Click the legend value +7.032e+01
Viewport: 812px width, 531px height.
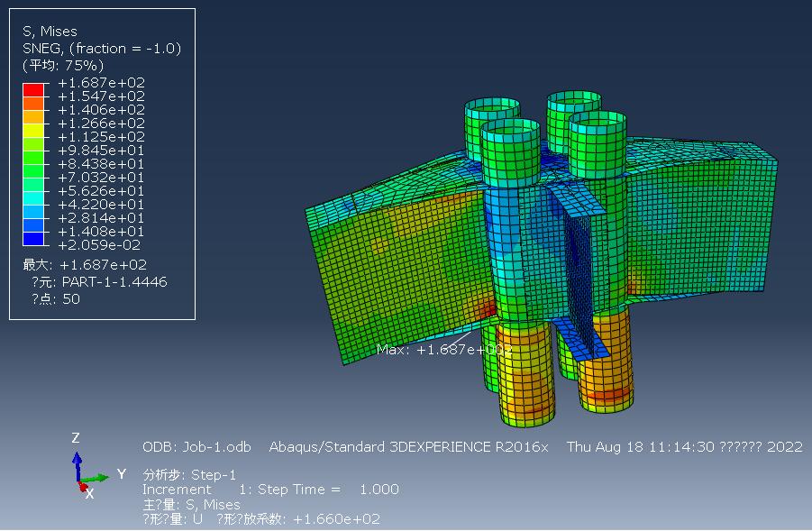[x=102, y=178]
